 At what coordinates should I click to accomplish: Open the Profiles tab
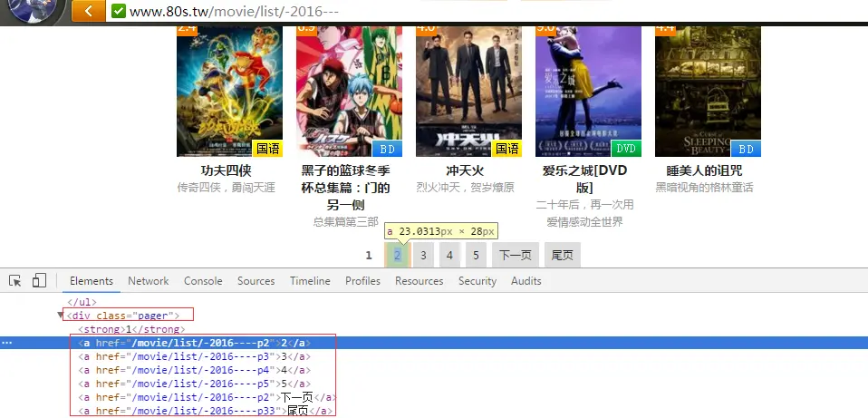[362, 281]
